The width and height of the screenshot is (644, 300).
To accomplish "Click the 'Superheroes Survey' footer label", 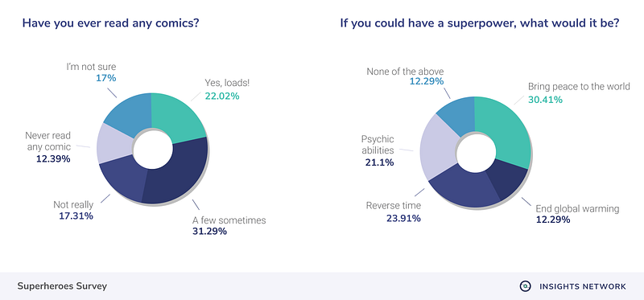I will [x=62, y=286].
